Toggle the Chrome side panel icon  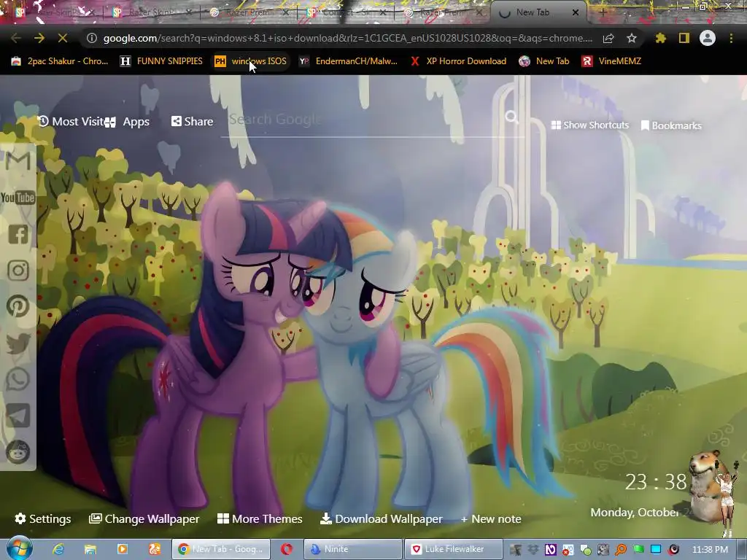click(x=684, y=38)
